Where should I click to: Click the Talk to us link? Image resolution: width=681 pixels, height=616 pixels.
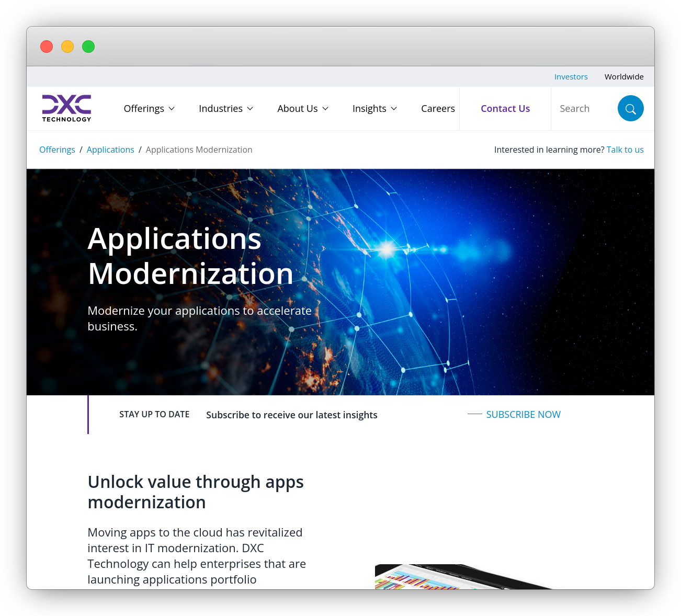point(625,150)
